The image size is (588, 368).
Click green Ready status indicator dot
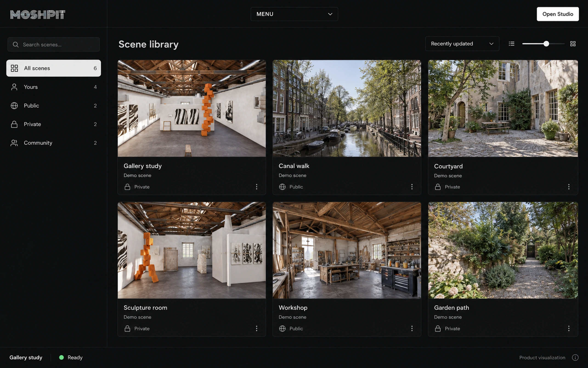pos(62,357)
